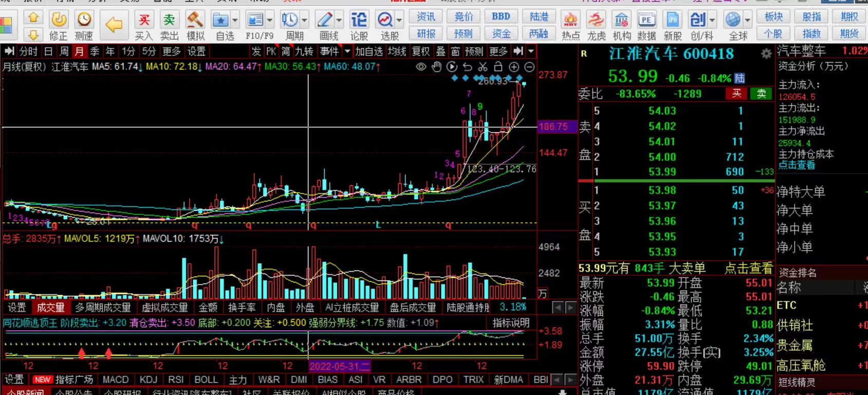The image size is (868, 395).
Task: Click the chart zoom out minus icon
Action: tap(529, 67)
